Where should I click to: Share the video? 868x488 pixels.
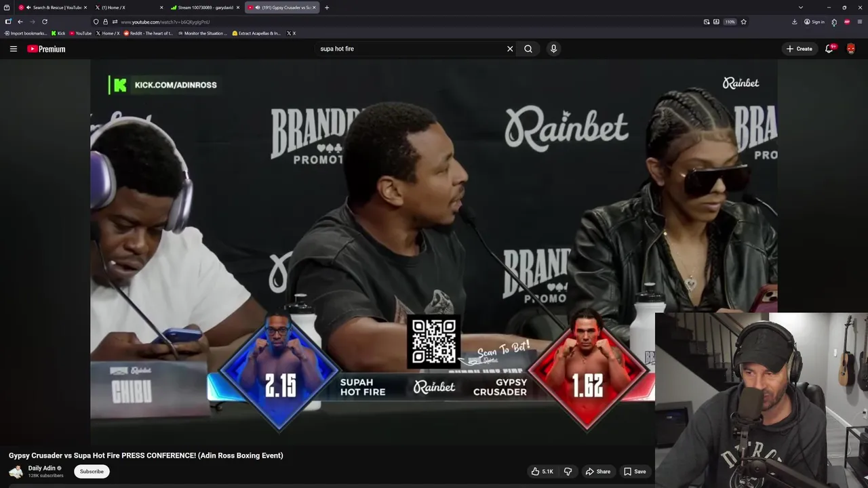tap(598, 472)
